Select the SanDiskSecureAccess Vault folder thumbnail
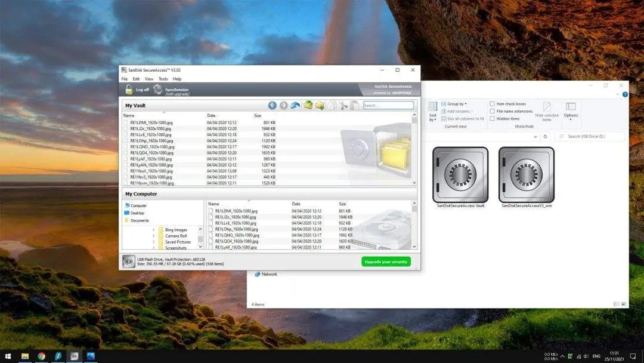 coord(460,175)
